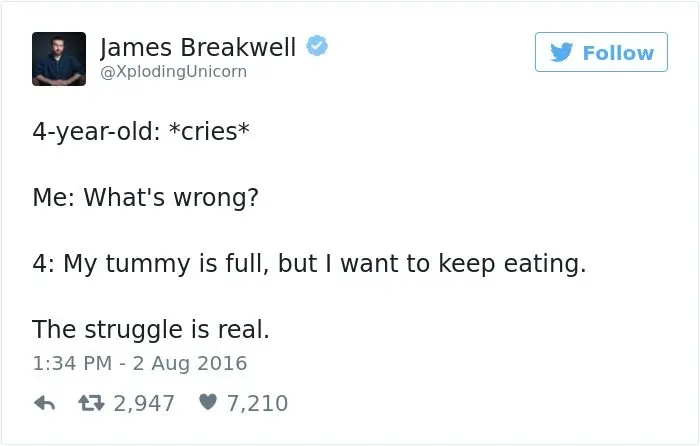Screen dimensions: 700x446
Task: Click "The struggle is real." text
Action: tap(151, 328)
